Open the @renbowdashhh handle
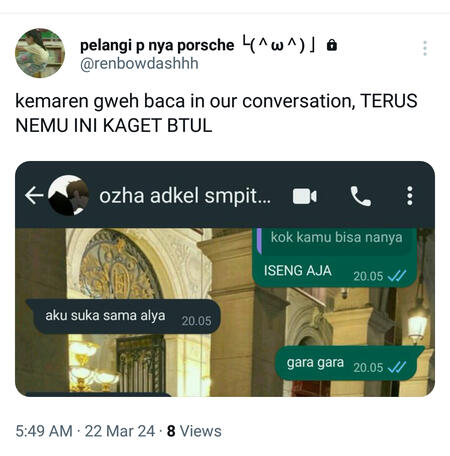 [x=139, y=63]
